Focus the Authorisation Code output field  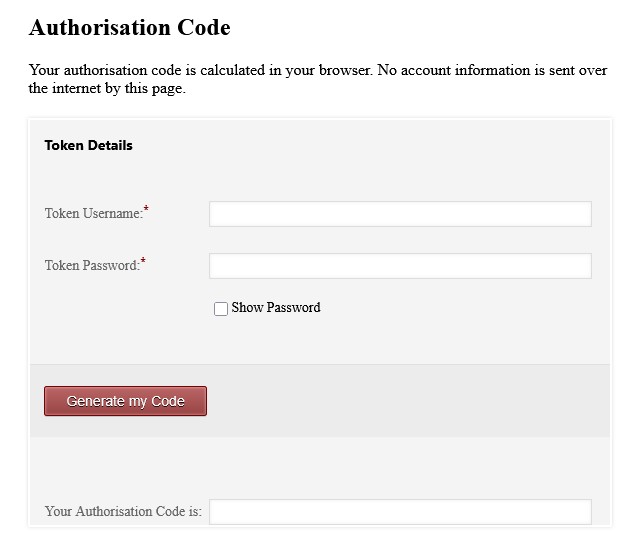point(400,512)
